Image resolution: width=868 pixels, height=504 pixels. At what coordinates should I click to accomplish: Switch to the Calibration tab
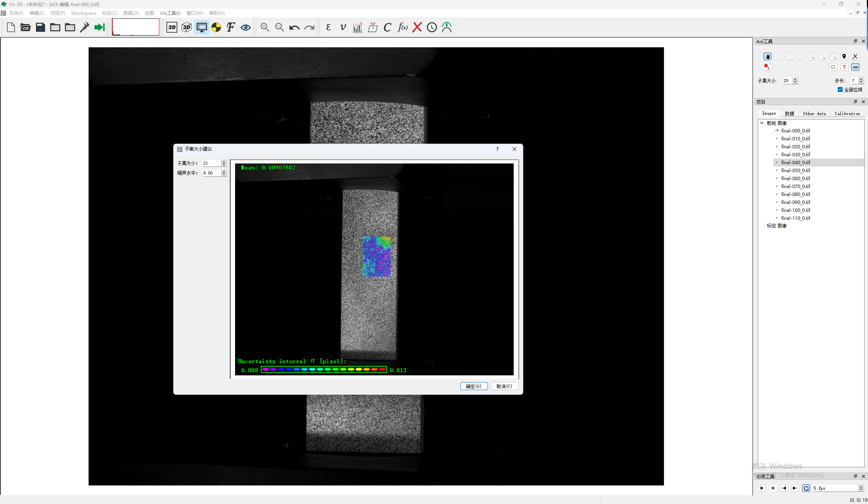tap(847, 114)
